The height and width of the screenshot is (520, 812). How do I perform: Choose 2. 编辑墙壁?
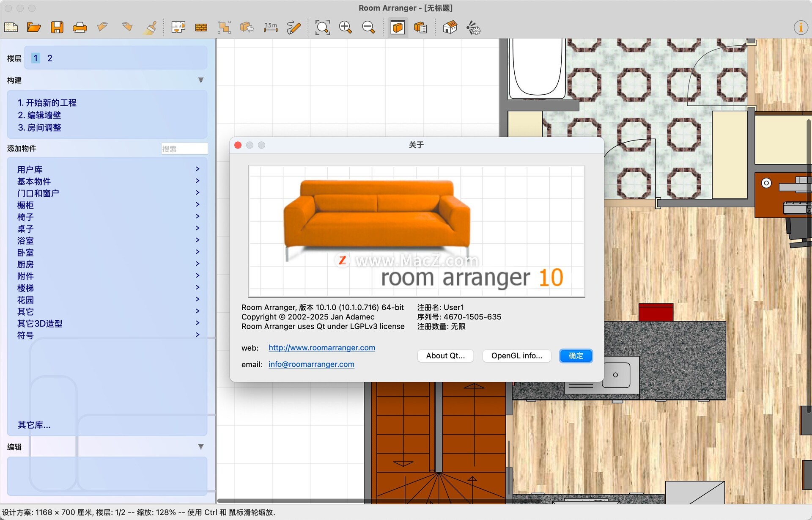coord(39,115)
